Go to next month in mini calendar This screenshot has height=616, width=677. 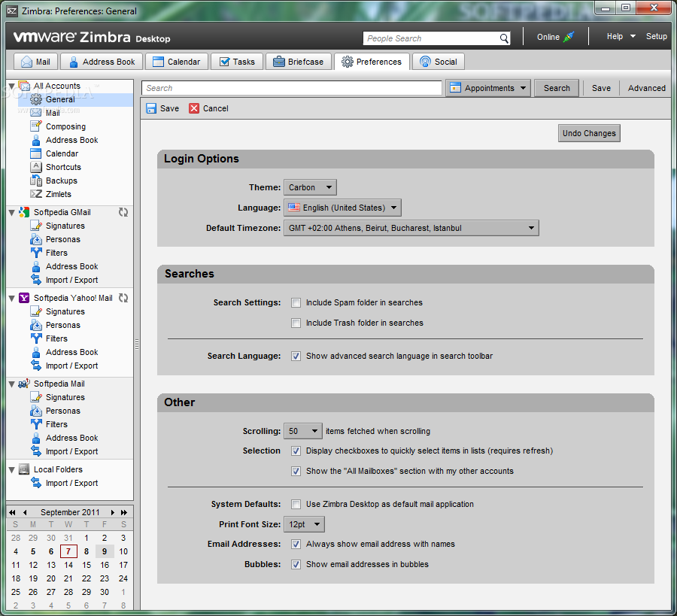point(112,512)
